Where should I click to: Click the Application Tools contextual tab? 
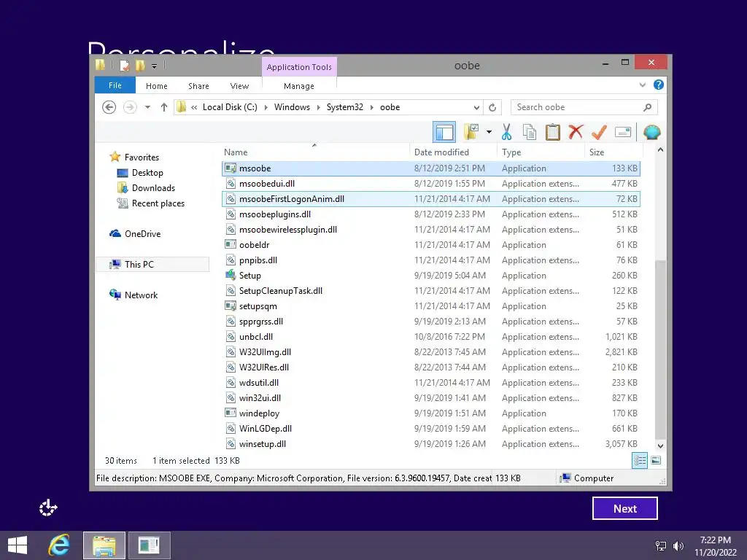point(299,66)
